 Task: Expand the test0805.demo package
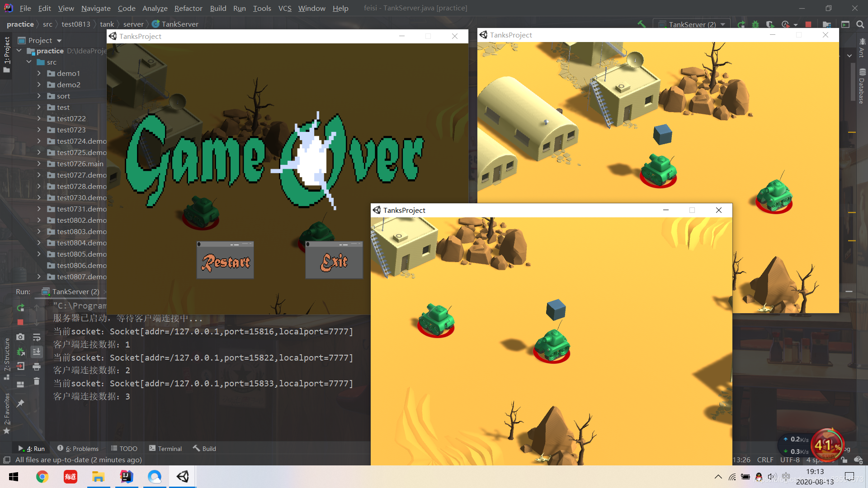(x=39, y=254)
